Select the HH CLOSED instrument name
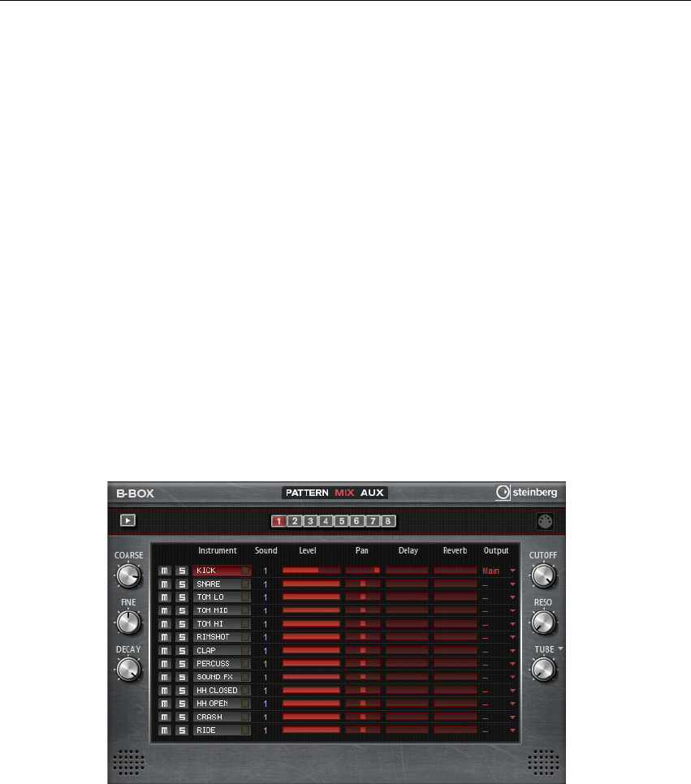691x784 pixels. (x=217, y=691)
